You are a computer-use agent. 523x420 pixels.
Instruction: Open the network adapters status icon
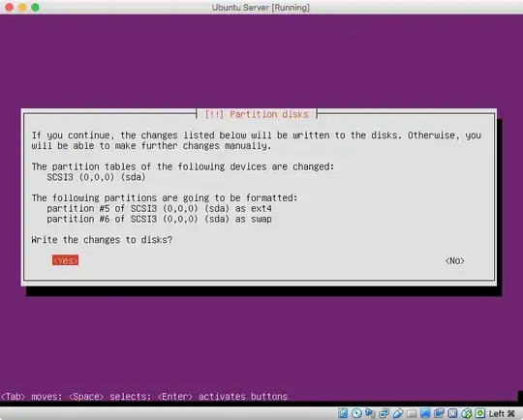[384, 413]
